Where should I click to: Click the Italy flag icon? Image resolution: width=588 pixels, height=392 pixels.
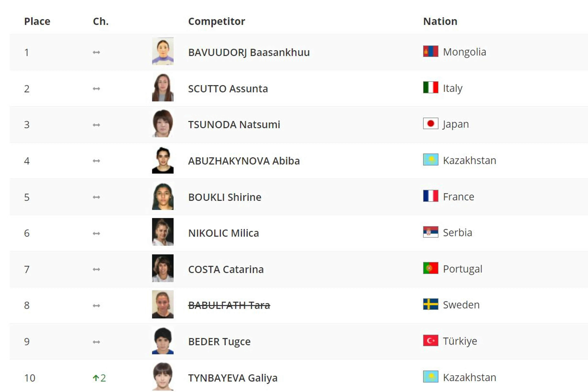(430, 87)
